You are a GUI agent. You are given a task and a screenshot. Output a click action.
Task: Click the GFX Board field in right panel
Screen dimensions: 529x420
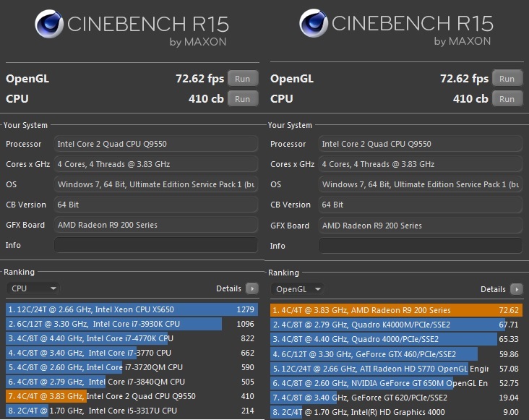coord(421,226)
